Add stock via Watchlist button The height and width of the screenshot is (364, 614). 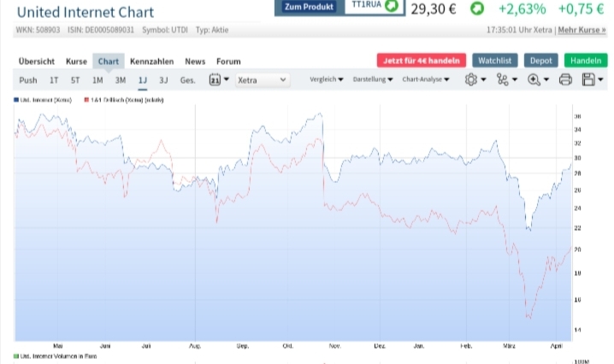tap(495, 61)
